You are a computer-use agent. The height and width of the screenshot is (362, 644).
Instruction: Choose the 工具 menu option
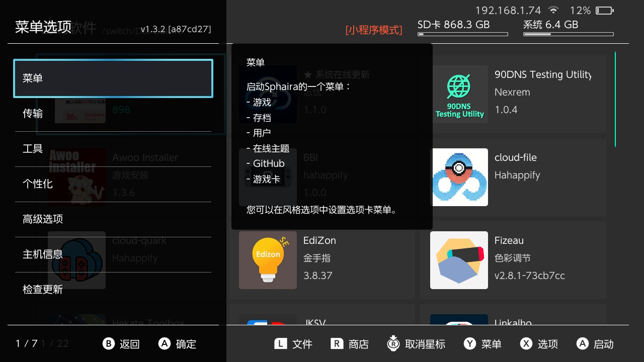113,149
